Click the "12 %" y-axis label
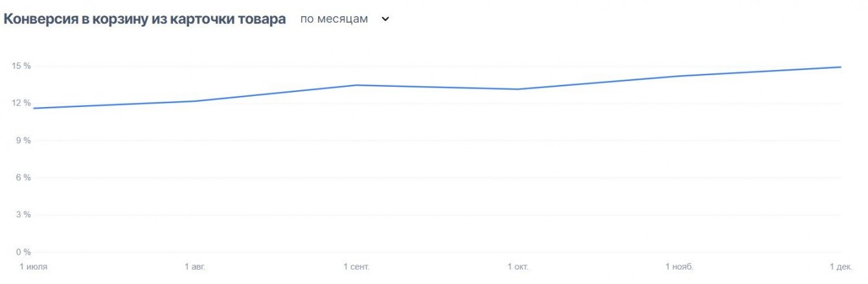 coord(21,103)
